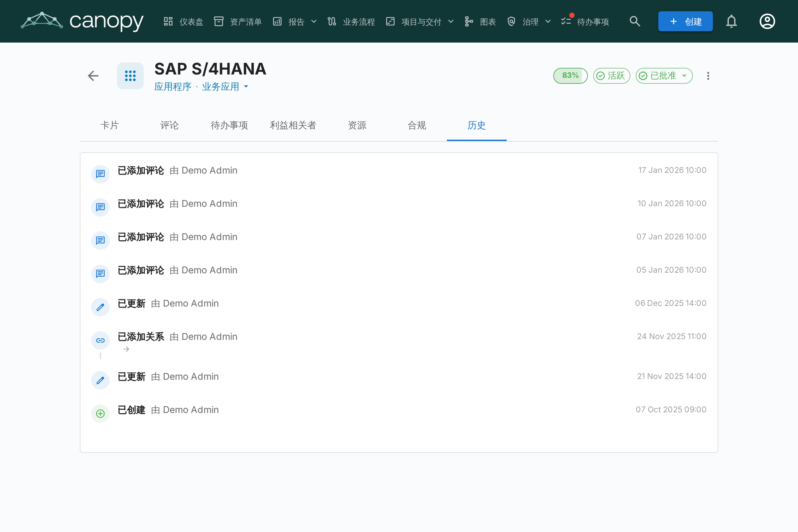
Task: Click the timestamp 21 Nov 2025 14:00
Action: (672, 376)
